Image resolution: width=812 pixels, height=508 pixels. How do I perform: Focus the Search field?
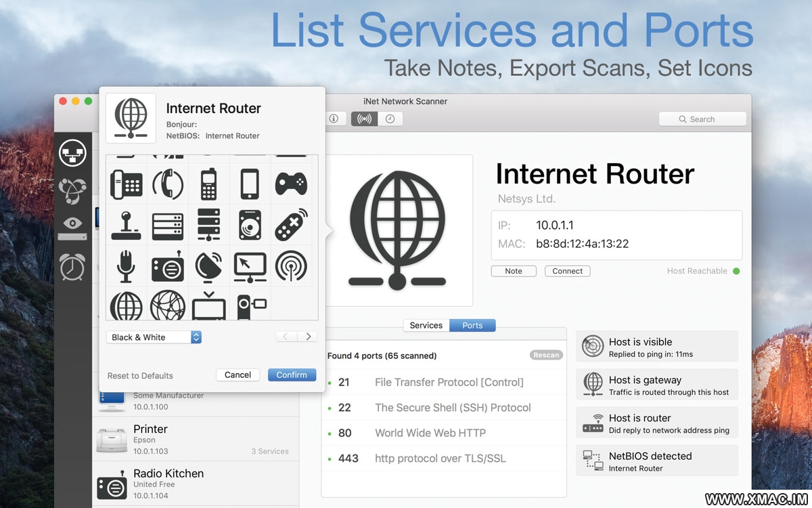702,119
